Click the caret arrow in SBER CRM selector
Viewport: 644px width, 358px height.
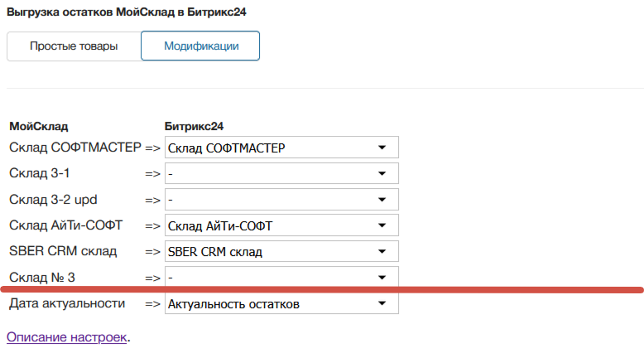click(382, 251)
